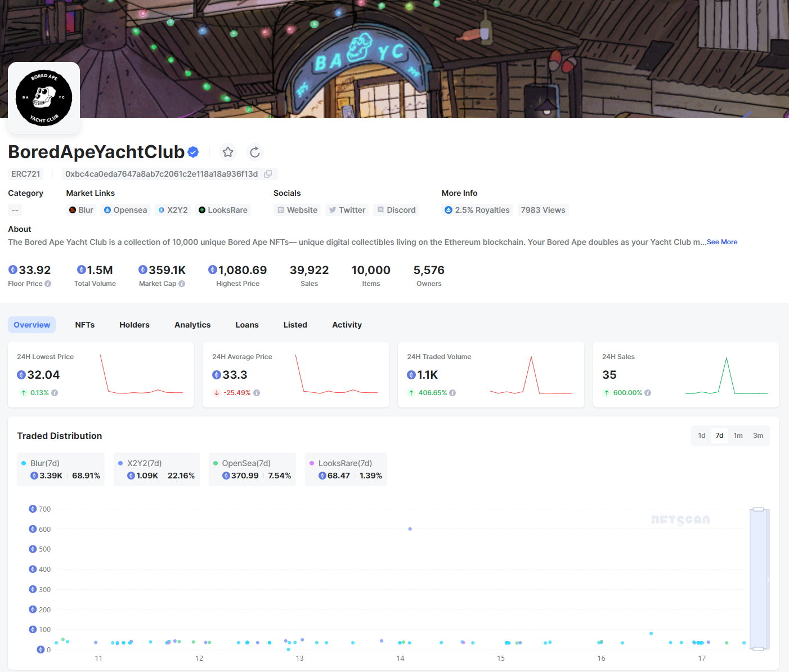The height and width of the screenshot is (672, 789).
Task: Select the 3m time range
Action: (x=758, y=436)
